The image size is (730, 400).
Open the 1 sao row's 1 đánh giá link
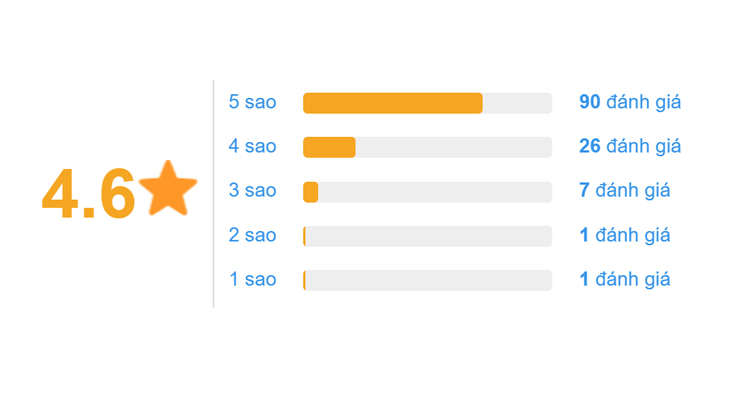[624, 279]
